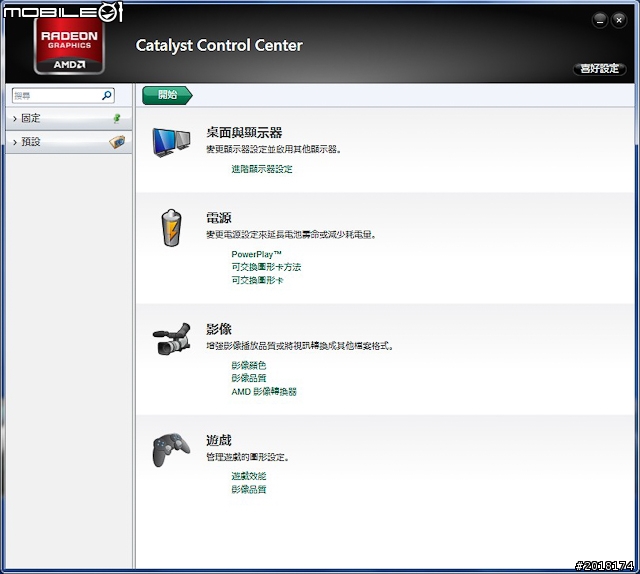This screenshot has height=574, width=640.
Task: Open the 電源 battery icon
Action: (171, 228)
